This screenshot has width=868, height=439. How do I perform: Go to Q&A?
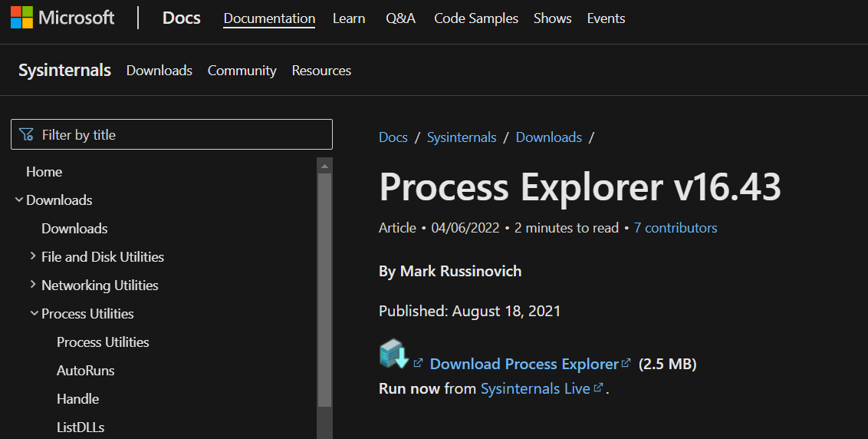(x=400, y=18)
